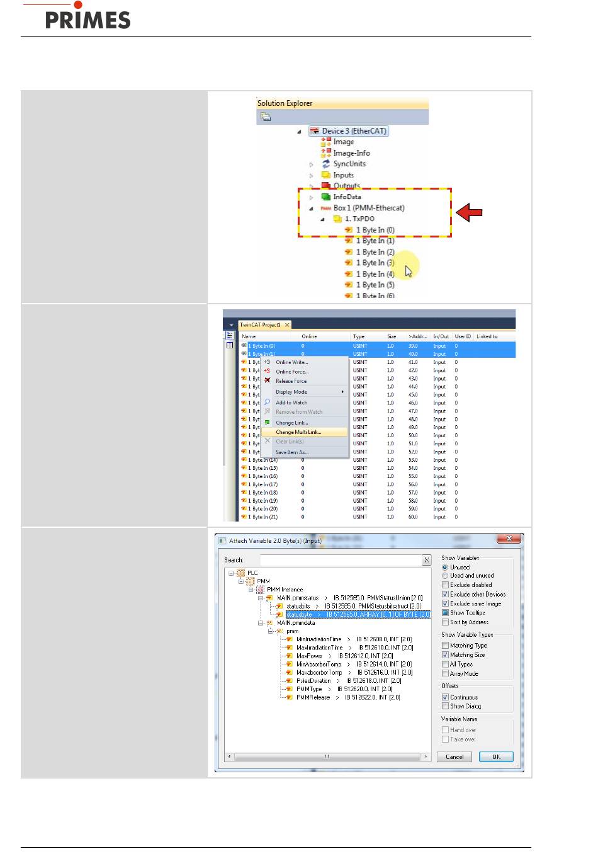Click the Add to Watch magnifier icon
This screenshot has width=598, height=868.
(x=267, y=402)
